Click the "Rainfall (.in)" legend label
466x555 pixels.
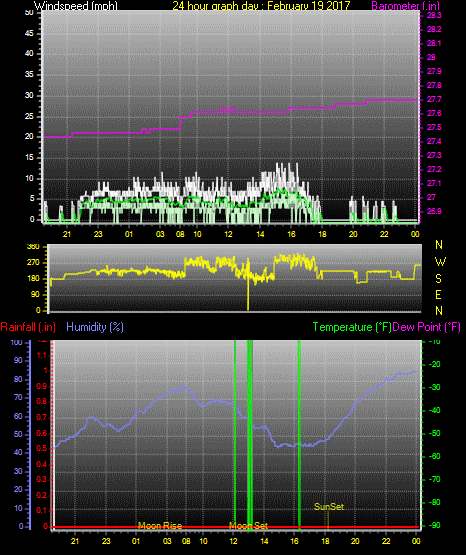coord(28,327)
